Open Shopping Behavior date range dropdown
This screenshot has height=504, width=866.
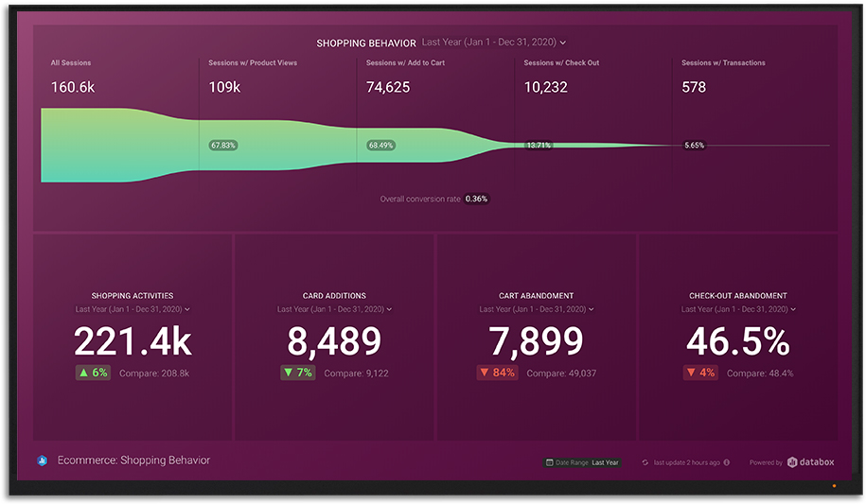pyautogui.click(x=494, y=42)
